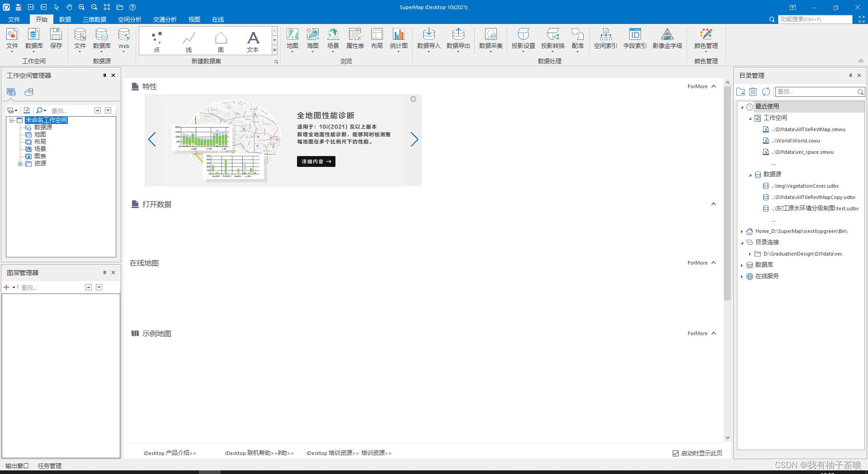The height and width of the screenshot is (474, 868).
Task: Open 任务管理 at bottom
Action: [x=50, y=466]
